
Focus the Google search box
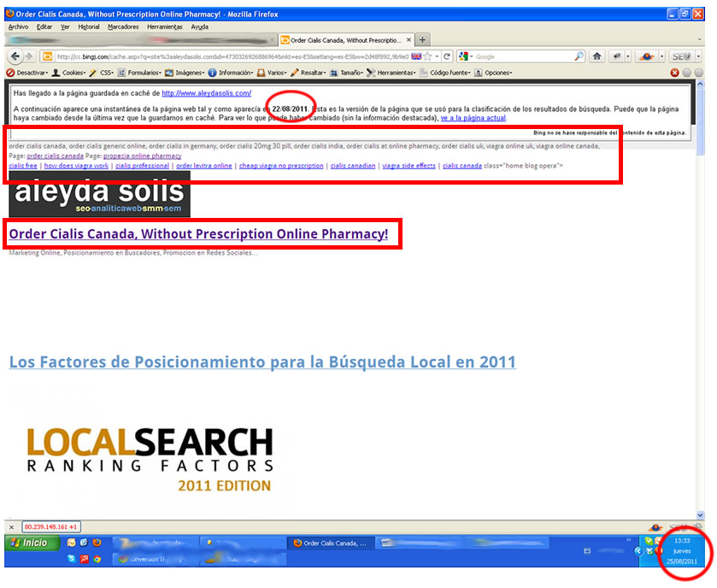pyautogui.click(x=523, y=56)
